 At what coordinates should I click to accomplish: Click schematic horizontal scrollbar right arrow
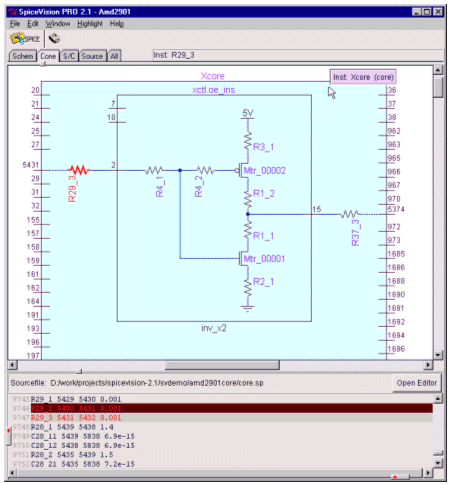428,365
